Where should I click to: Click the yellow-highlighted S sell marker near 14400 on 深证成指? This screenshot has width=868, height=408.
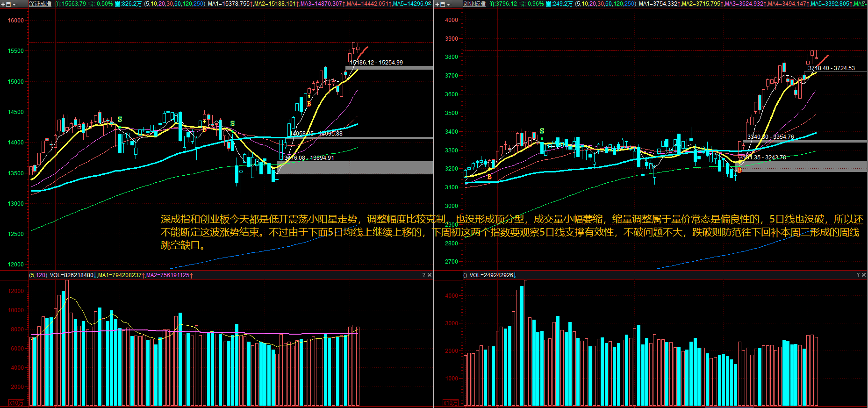tap(120, 120)
